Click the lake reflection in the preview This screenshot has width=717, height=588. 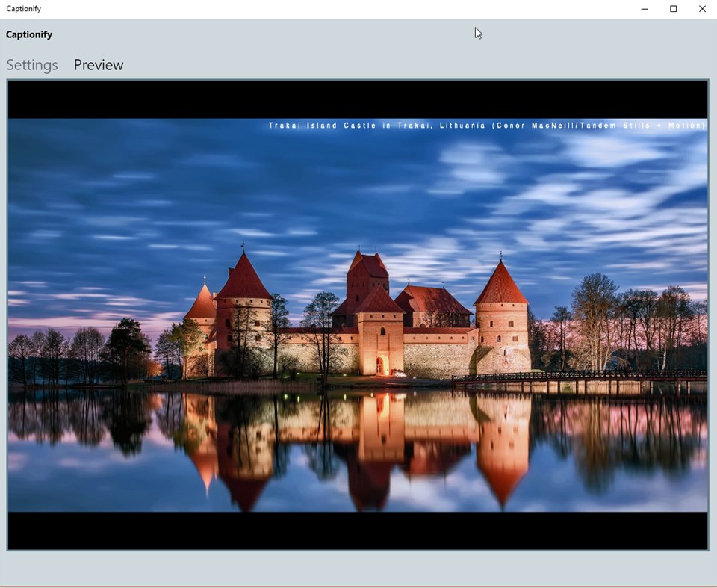[357, 463]
